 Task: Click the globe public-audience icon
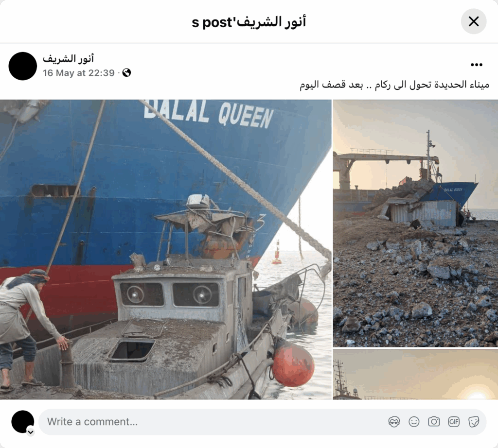(x=126, y=73)
